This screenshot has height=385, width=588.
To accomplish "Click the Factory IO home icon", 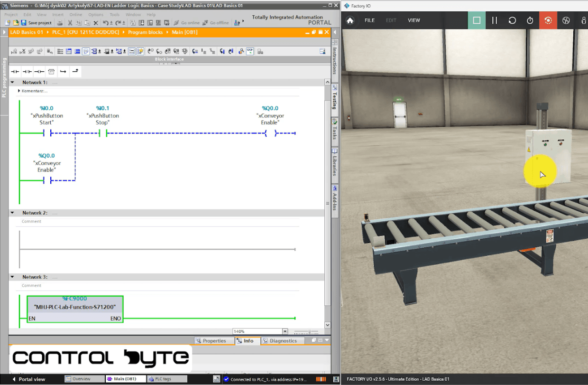I will click(350, 20).
